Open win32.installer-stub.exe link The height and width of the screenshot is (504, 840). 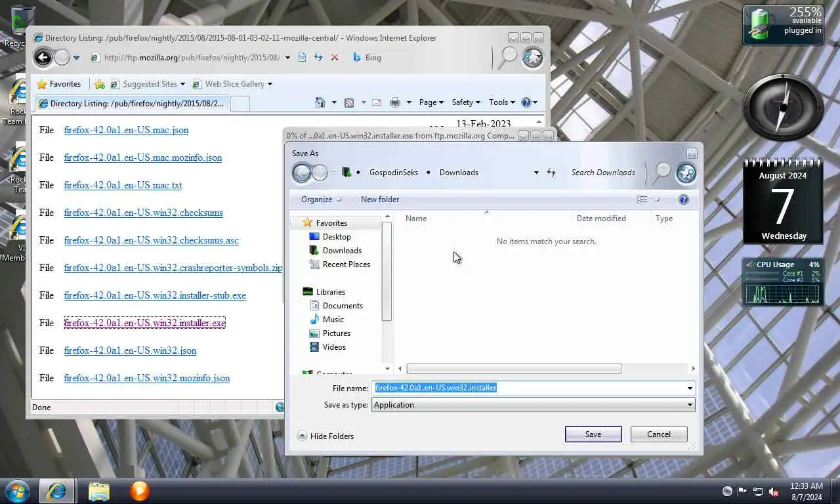click(155, 295)
